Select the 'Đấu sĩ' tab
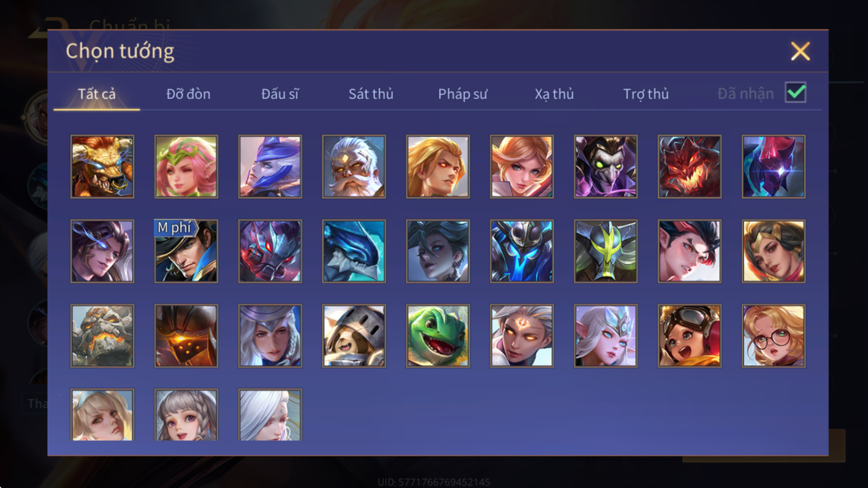The width and height of the screenshot is (868, 488). click(x=280, y=94)
